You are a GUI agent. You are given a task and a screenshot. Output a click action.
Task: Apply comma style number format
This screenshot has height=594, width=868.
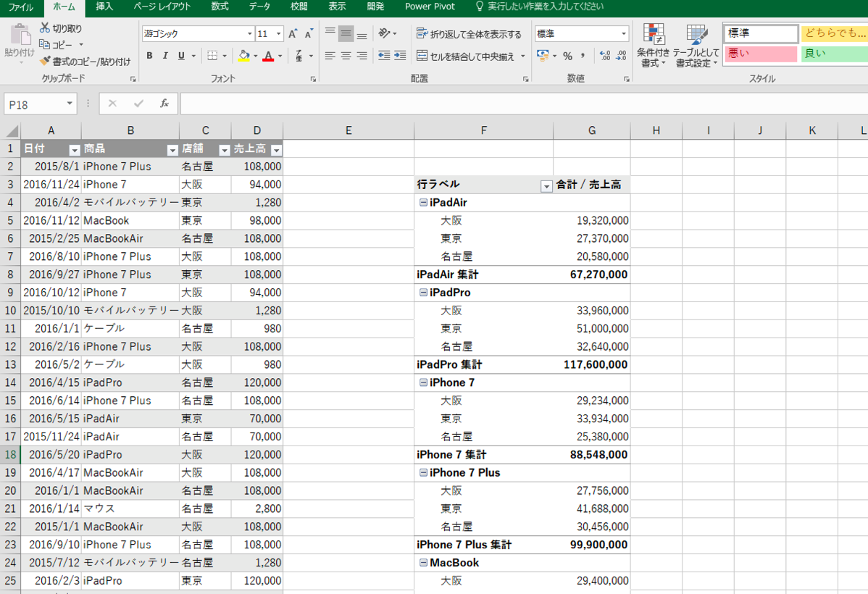pos(583,56)
